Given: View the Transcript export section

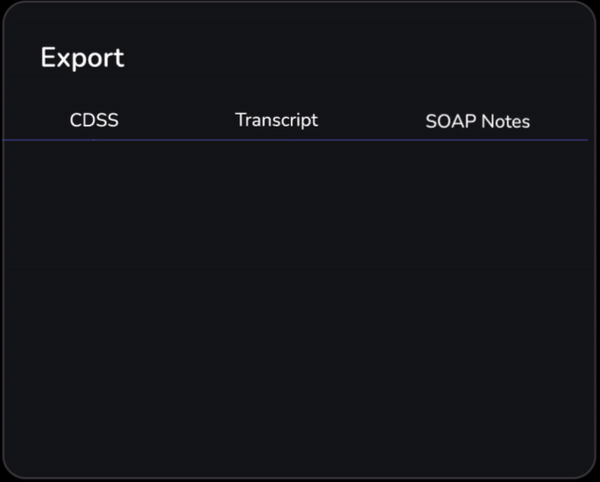Looking at the screenshot, I should pos(276,120).
